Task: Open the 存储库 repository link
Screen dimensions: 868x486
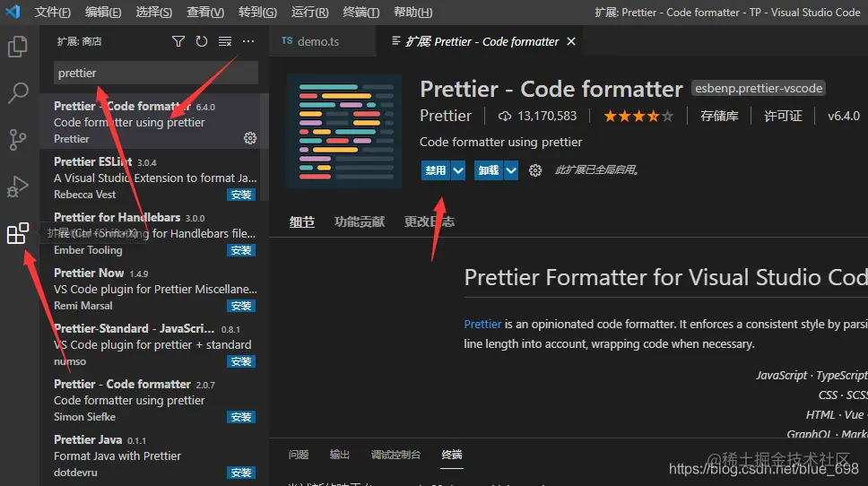Action: 719,116
